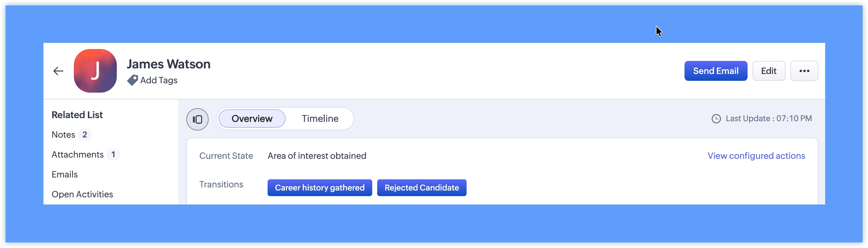Image resolution: width=868 pixels, height=248 pixels.
Task: Click View configured actions link
Action: click(x=756, y=156)
